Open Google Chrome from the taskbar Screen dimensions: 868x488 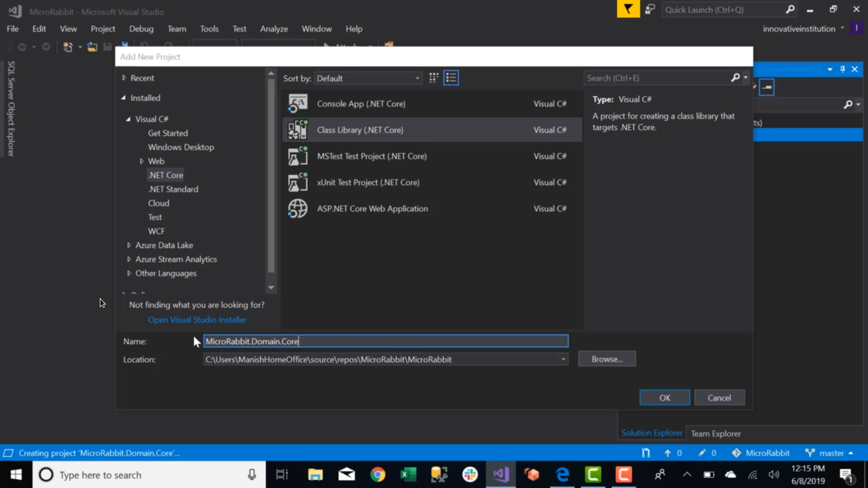click(x=378, y=475)
